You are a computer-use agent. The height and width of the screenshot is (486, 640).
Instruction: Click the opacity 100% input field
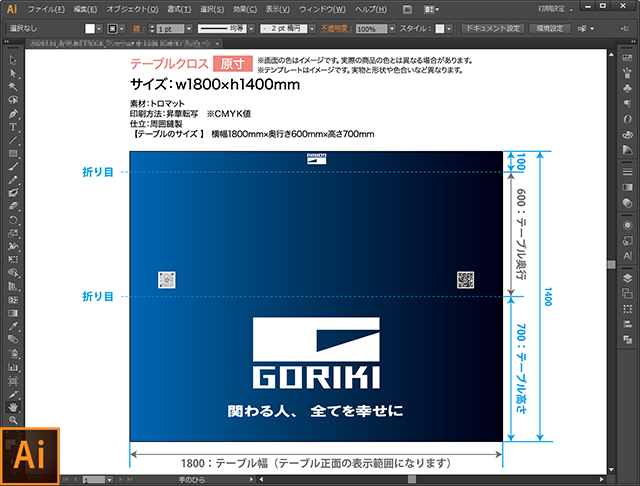pyautogui.click(x=372, y=29)
